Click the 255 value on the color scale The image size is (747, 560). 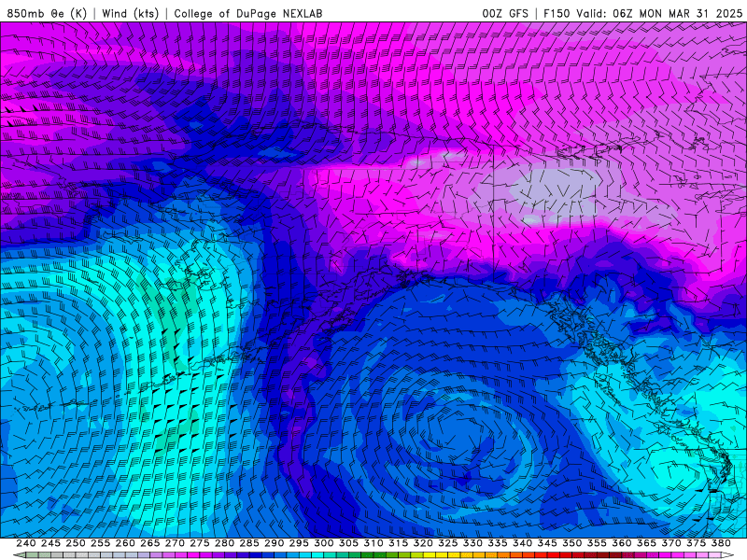click(100, 543)
